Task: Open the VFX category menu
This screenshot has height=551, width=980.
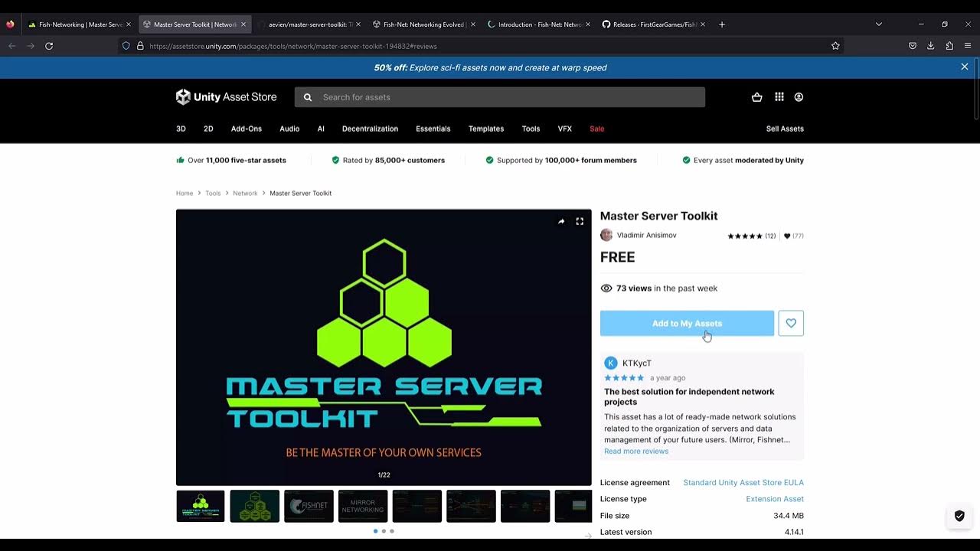Action: pyautogui.click(x=565, y=129)
